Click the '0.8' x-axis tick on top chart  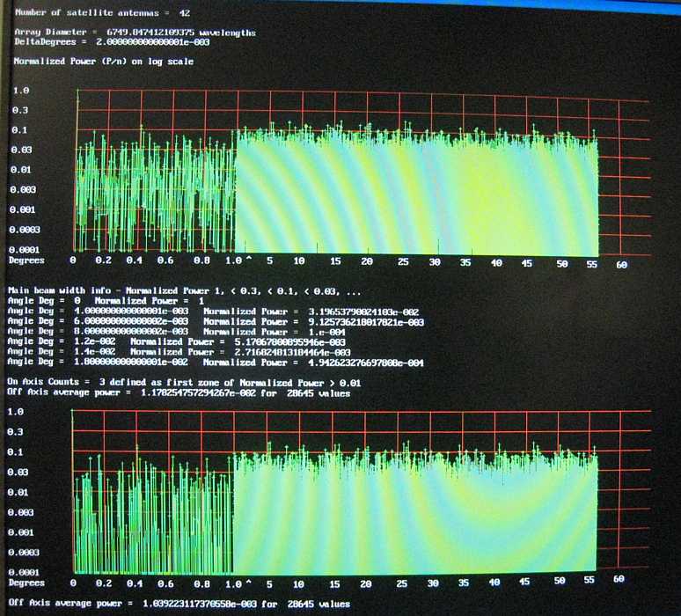click(201, 260)
